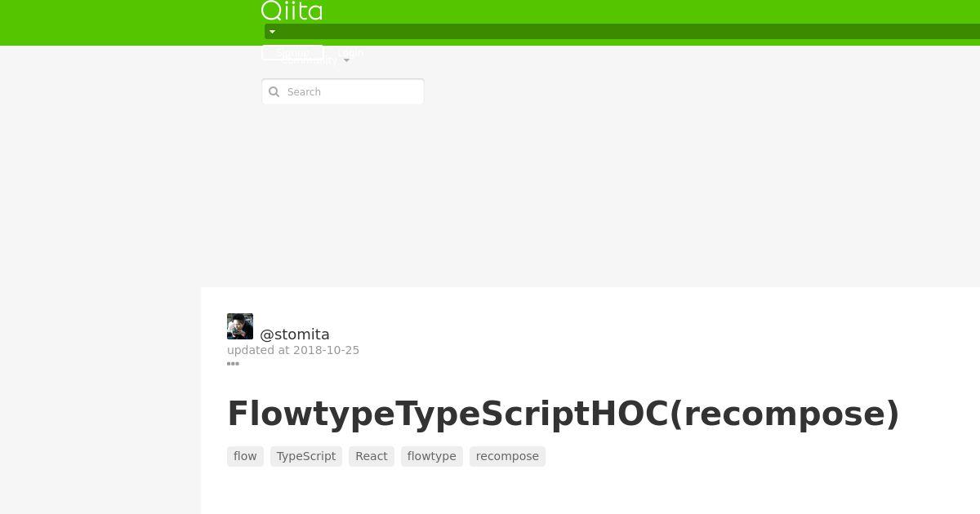Open the three-dots menu below the update date
Screen dimensions: 980x514
pyautogui.click(x=233, y=364)
